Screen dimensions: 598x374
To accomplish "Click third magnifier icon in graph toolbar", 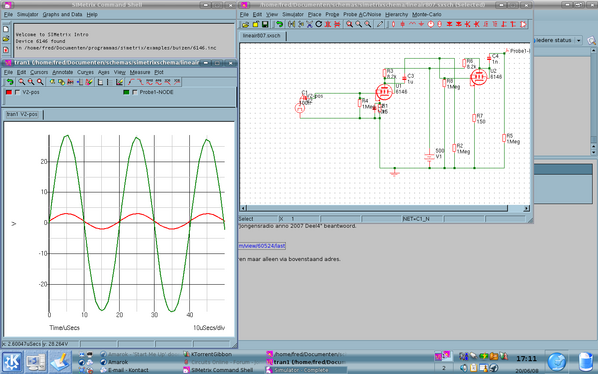I will 40,82.
